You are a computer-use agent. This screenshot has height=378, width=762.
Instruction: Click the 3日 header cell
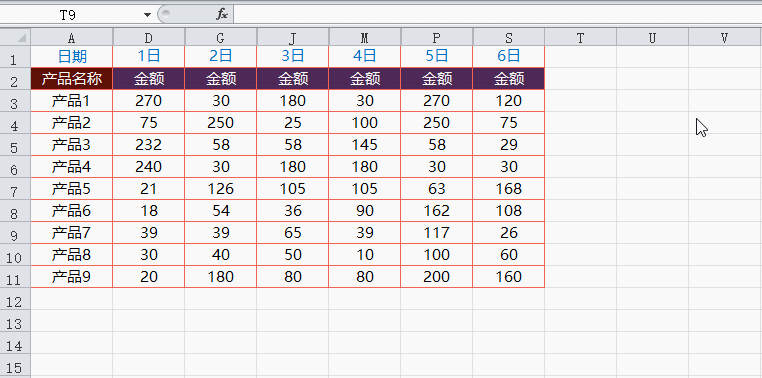(x=293, y=57)
